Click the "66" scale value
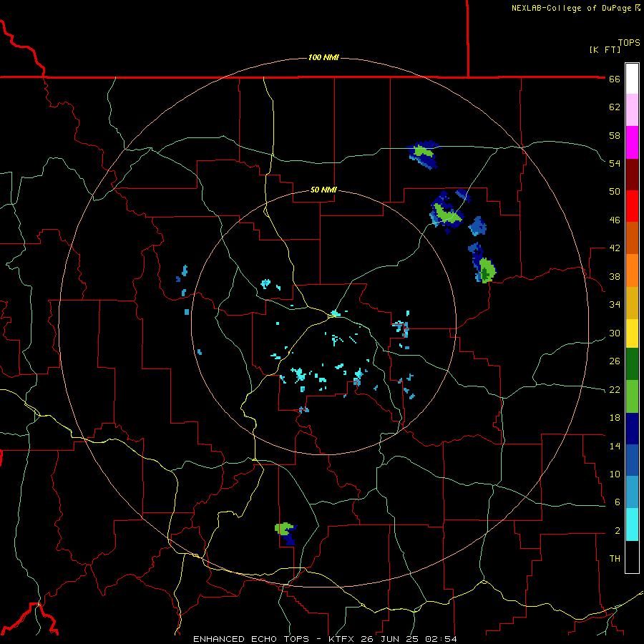 pyautogui.click(x=615, y=79)
